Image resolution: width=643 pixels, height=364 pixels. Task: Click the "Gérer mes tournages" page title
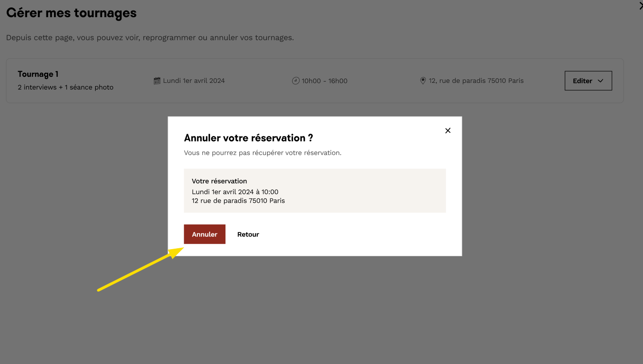point(71,13)
